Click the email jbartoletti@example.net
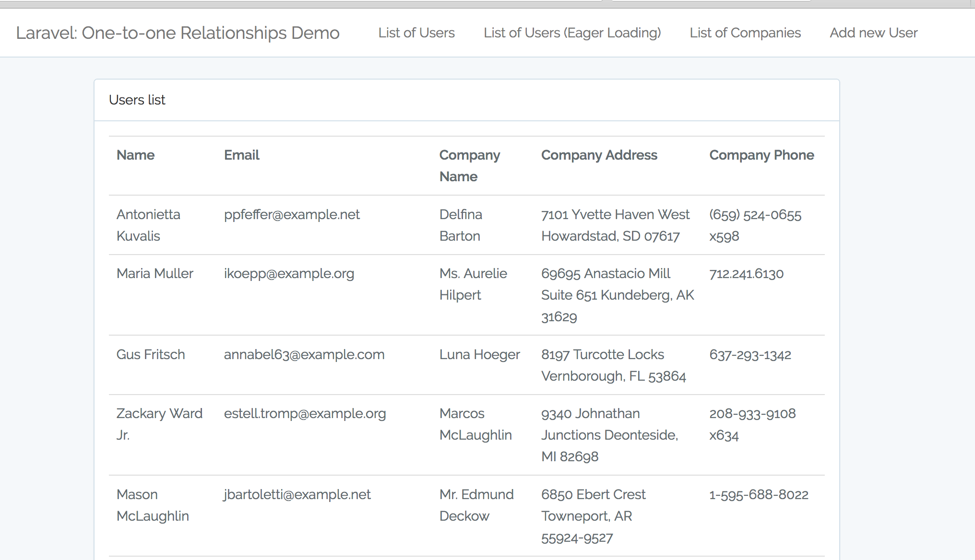The height and width of the screenshot is (560, 975). 297,495
